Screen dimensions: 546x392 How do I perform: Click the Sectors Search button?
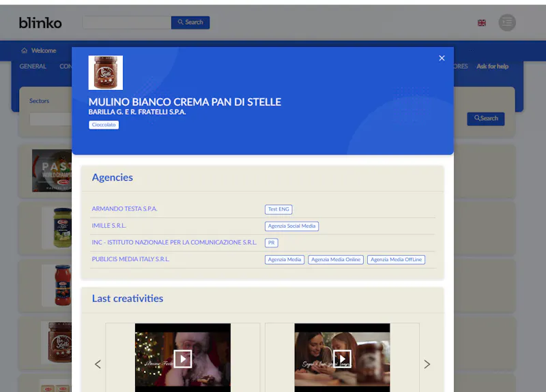(x=486, y=119)
